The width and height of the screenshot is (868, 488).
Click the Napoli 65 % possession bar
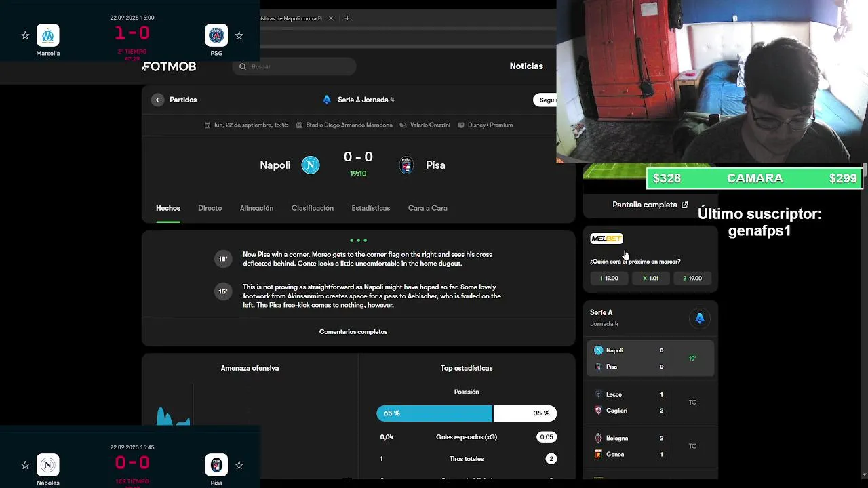[434, 413]
